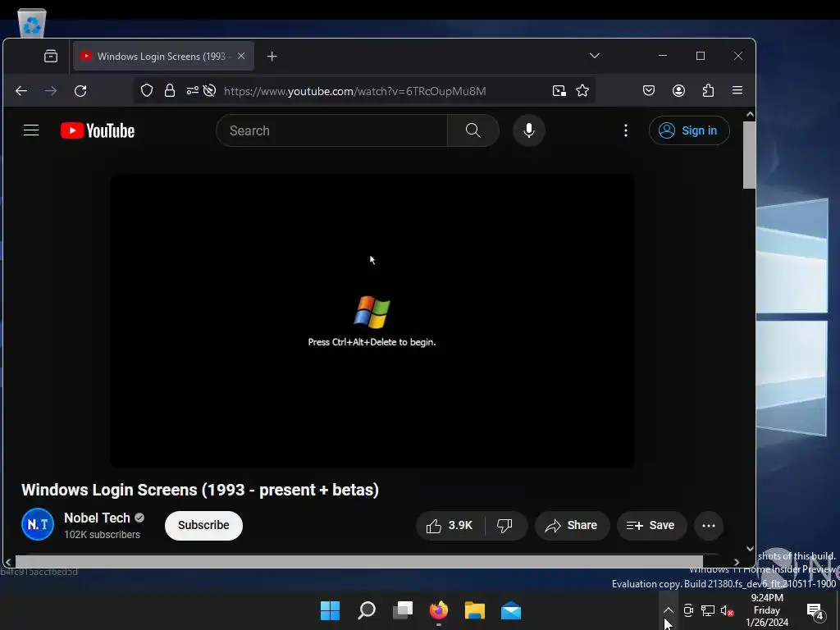Show site security padlock info
840x630 pixels.
click(x=170, y=90)
